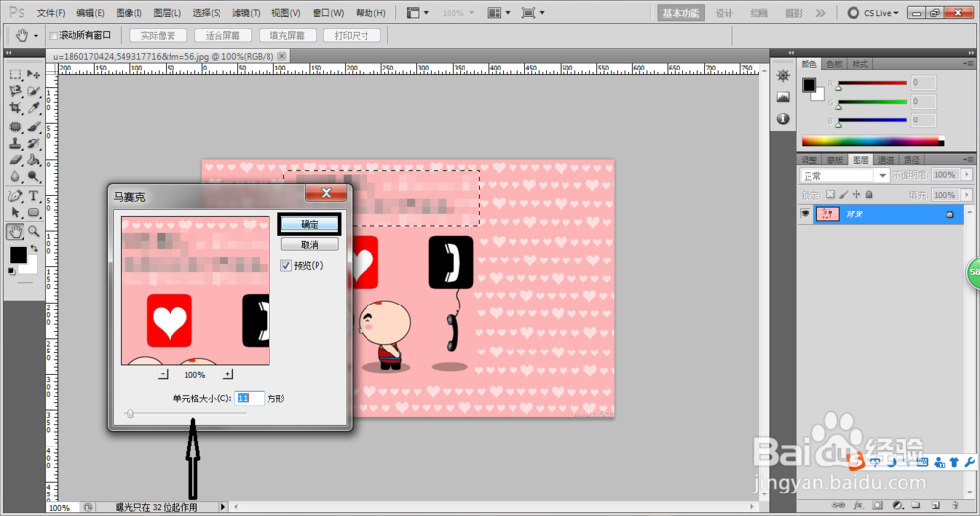Add a layer mask

coord(877,505)
